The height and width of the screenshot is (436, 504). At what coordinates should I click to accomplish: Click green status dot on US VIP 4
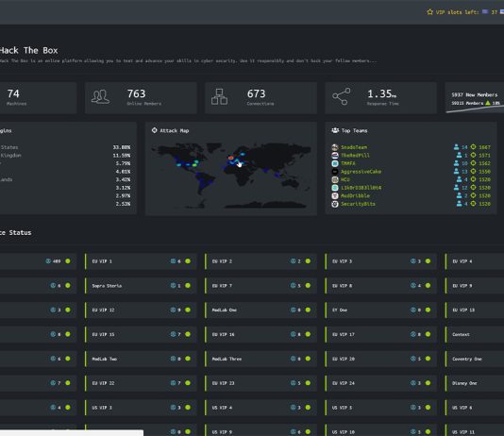coord(308,408)
